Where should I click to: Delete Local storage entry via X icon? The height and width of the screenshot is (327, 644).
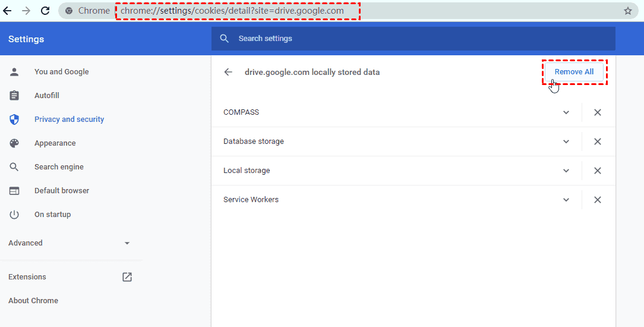point(598,171)
